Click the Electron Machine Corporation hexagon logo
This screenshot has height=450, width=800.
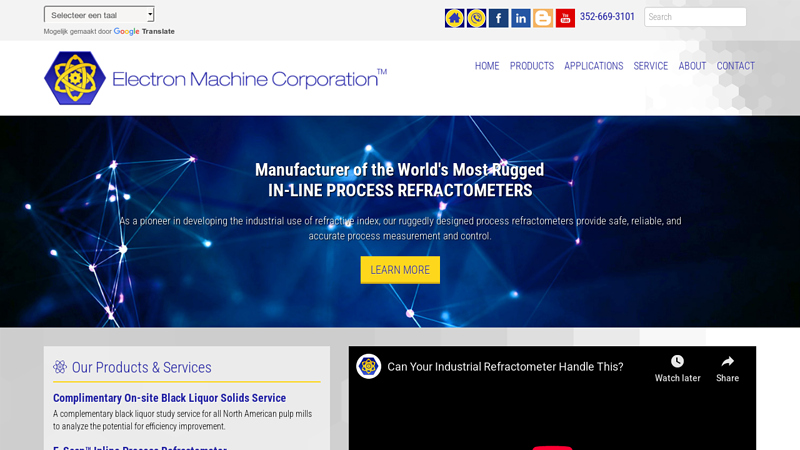[75, 78]
